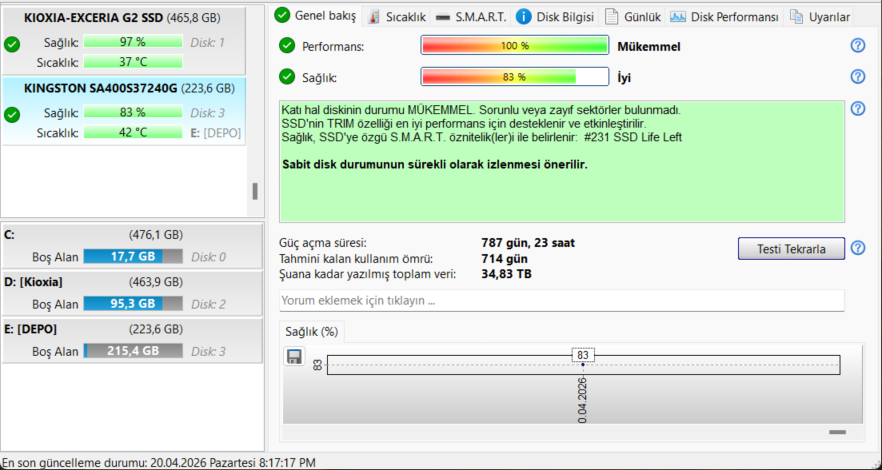Select the E: [DEPO] partition entry
The width and height of the screenshot is (882, 470).
click(x=132, y=340)
